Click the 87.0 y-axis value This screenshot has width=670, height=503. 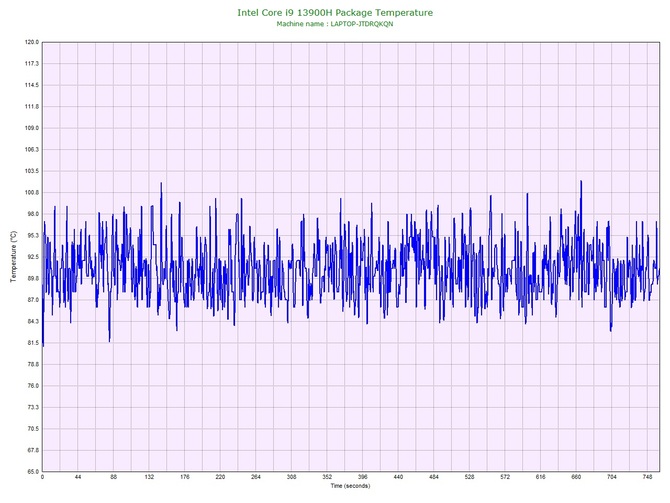pyautogui.click(x=33, y=300)
